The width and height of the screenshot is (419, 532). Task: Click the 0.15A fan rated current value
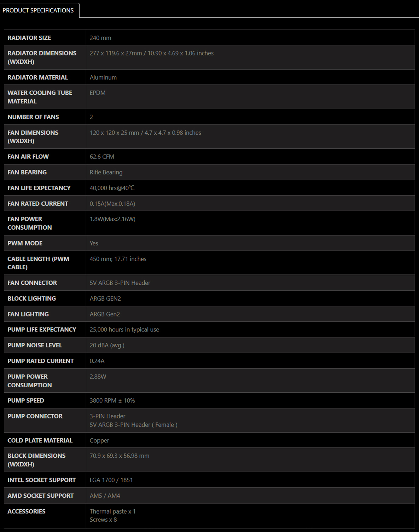112,204
